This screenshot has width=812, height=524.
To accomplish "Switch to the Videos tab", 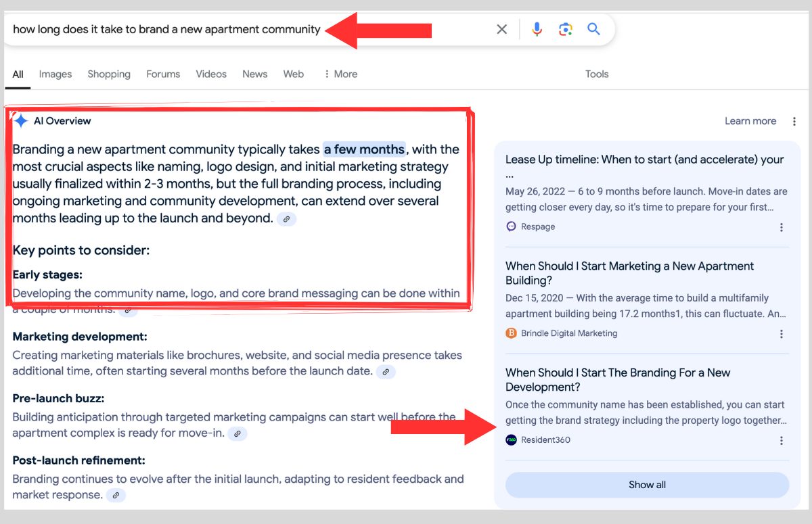I will point(211,74).
